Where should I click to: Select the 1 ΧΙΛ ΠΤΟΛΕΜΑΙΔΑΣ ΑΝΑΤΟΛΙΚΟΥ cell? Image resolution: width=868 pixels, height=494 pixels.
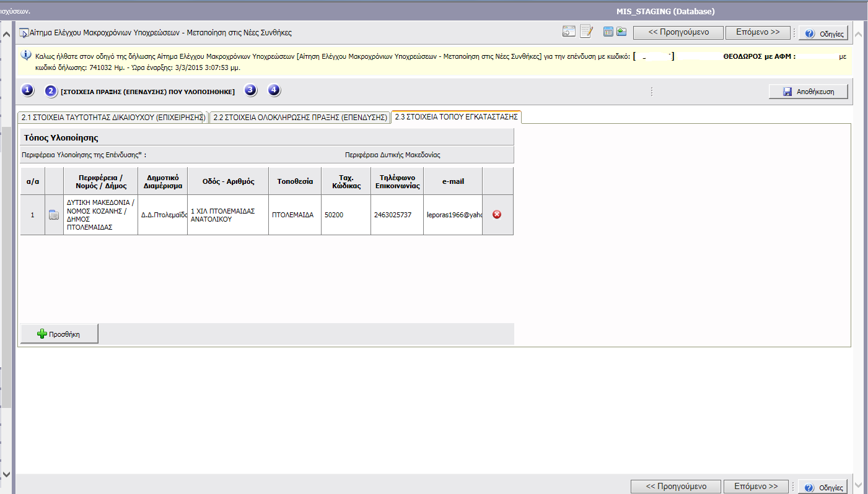click(x=228, y=215)
